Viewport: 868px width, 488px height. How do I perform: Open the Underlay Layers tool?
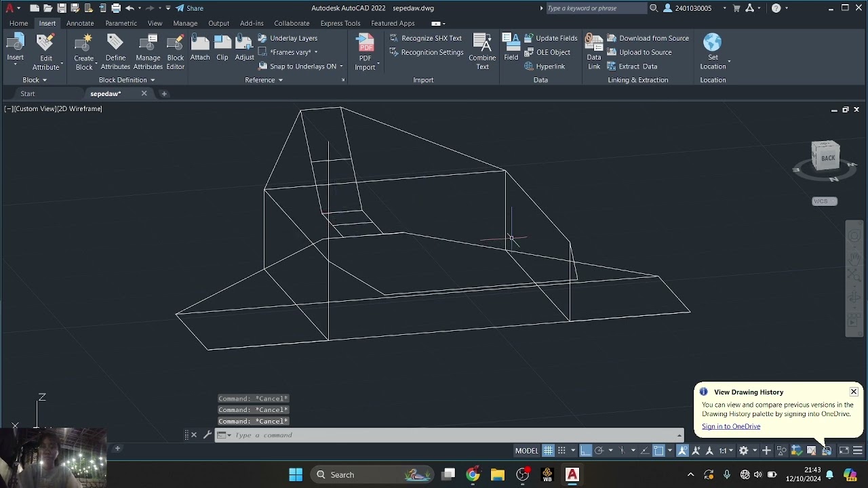(288, 38)
